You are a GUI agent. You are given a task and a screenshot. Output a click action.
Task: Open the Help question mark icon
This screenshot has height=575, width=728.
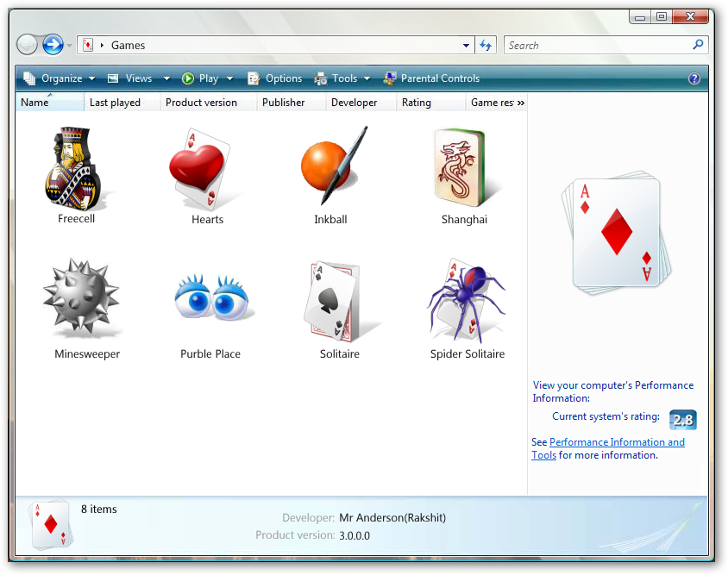pos(694,78)
